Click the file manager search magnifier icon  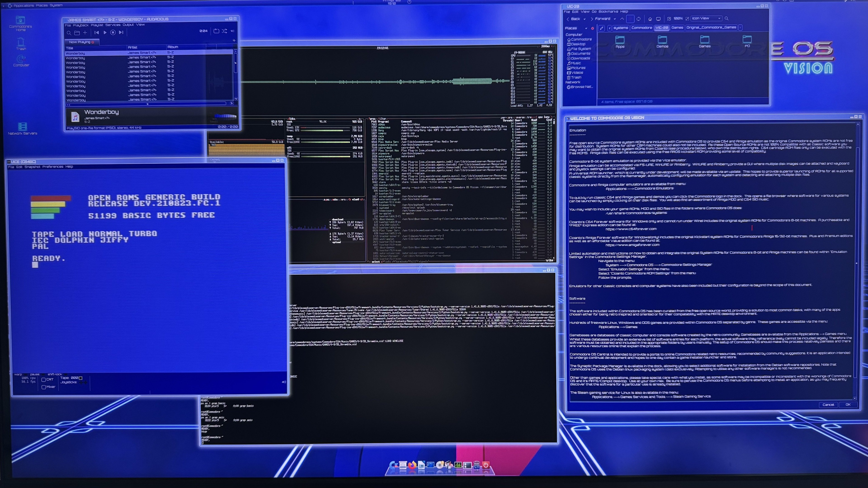point(726,19)
